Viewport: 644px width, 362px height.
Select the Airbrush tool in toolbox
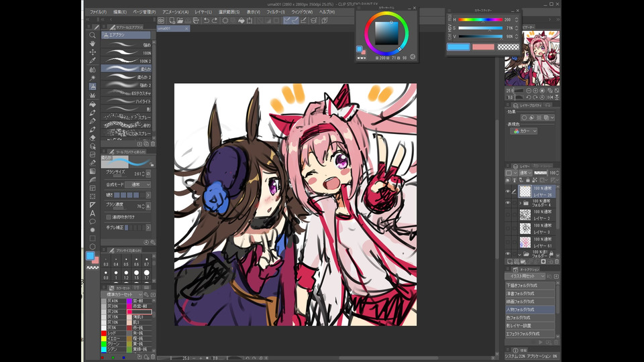(93, 86)
